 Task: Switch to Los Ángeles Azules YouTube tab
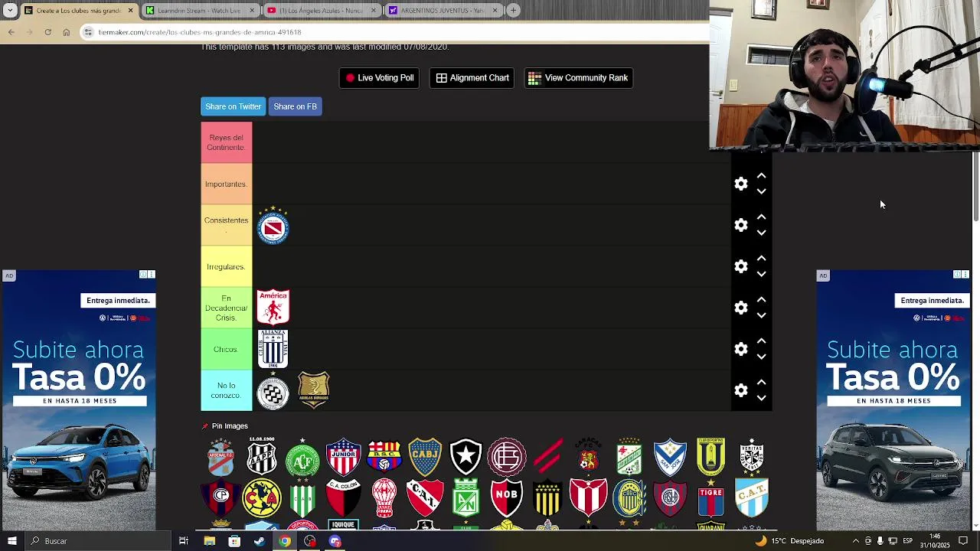point(321,10)
